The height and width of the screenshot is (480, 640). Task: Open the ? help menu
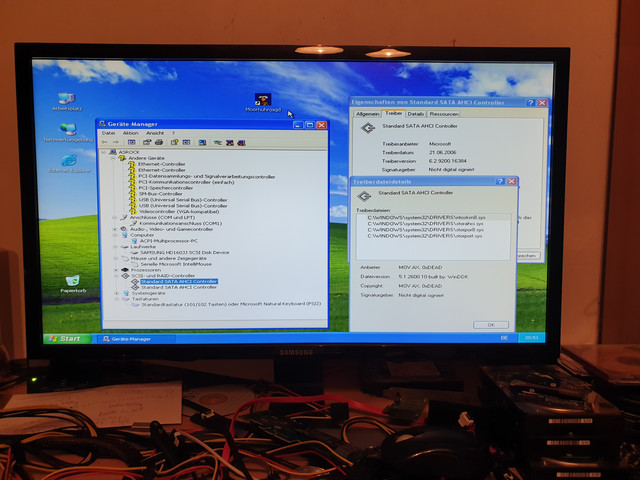tap(173, 133)
